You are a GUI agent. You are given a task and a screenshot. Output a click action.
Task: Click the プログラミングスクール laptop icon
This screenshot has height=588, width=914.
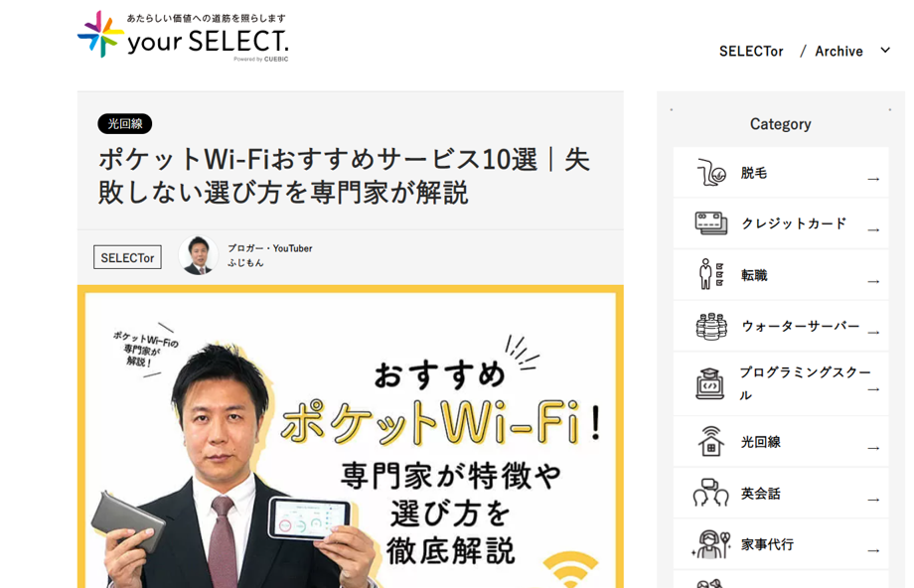pyautogui.click(x=710, y=383)
